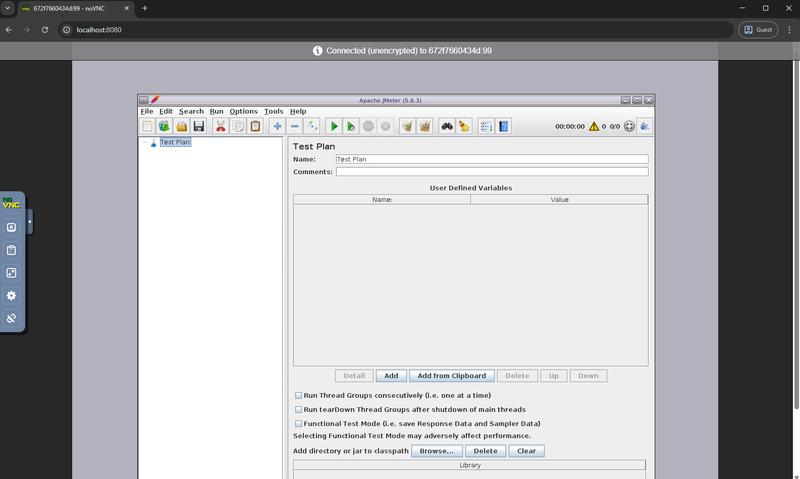
Task: Click the Cut scissors icon
Action: point(220,126)
